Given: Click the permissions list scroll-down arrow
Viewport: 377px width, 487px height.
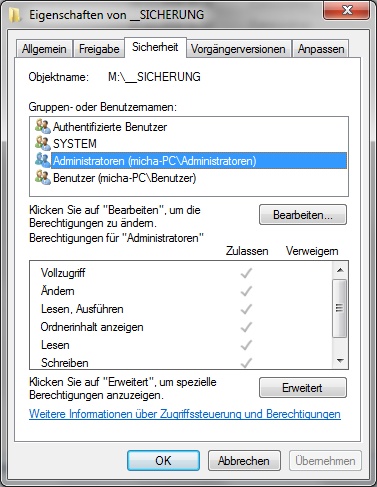Looking at the screenshot, I should (x=340, y=360).
